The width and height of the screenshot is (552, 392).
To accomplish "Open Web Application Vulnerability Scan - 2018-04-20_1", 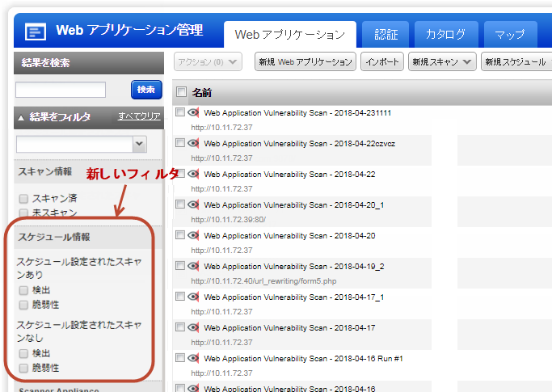I will point(293,204).
